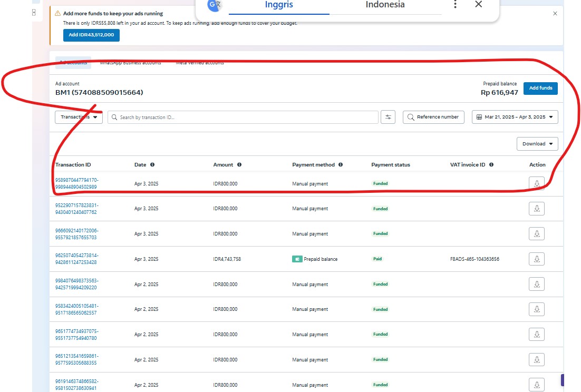
Task: Open the translate popup three-dot menu
Action: tap(456, 5)
